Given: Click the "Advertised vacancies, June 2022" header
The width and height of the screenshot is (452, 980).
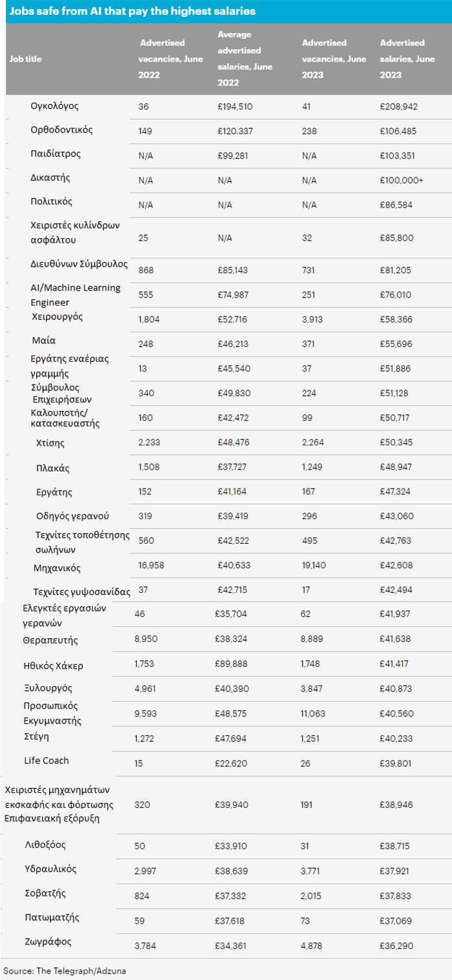Looking at the screenshot, I should point(171,59).
